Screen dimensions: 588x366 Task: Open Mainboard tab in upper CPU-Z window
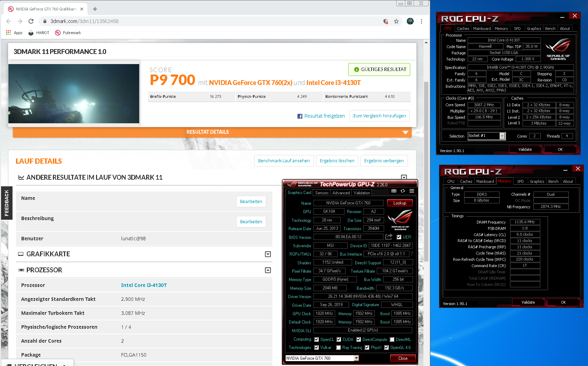tap(482, 29)
